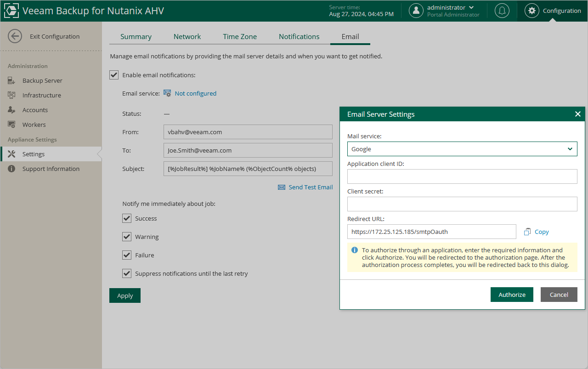Click the Exit Configuration back arrow icon
This screenshot has height=369, width=588.
[15, 36]
